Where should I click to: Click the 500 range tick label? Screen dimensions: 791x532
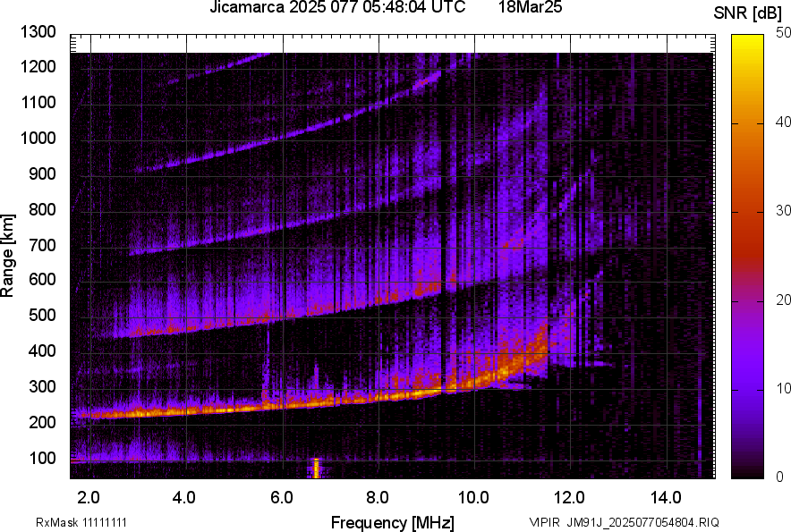(42, 315)
